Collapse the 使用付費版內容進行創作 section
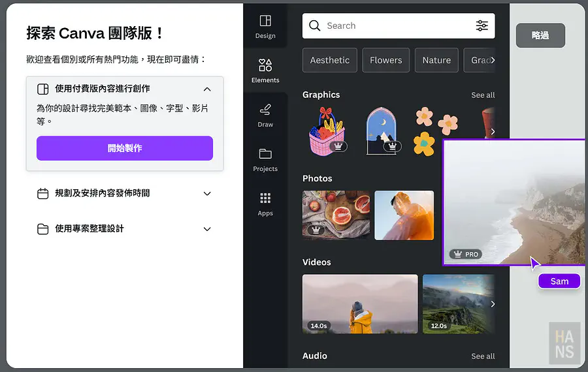Screen dimensions: 588x372 click(x=207, y=89)
